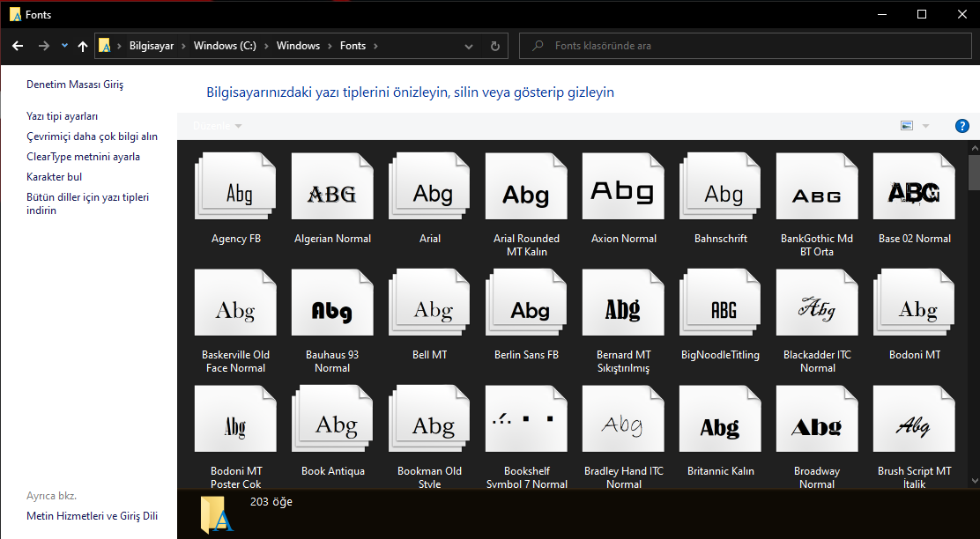Expand chevron after Bilgisayar in path

pyautogui.click(x=183, y=46)
